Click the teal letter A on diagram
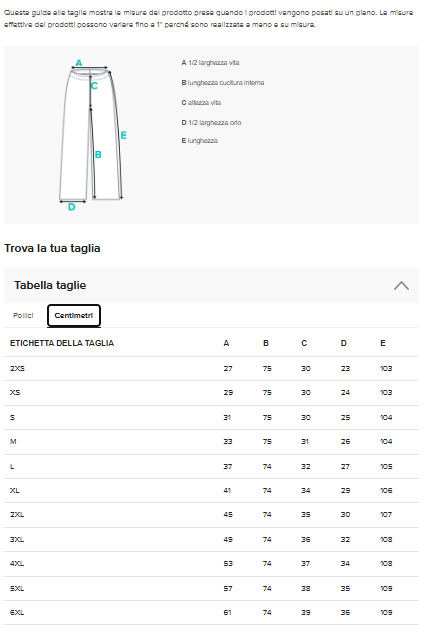 point(79,63)
